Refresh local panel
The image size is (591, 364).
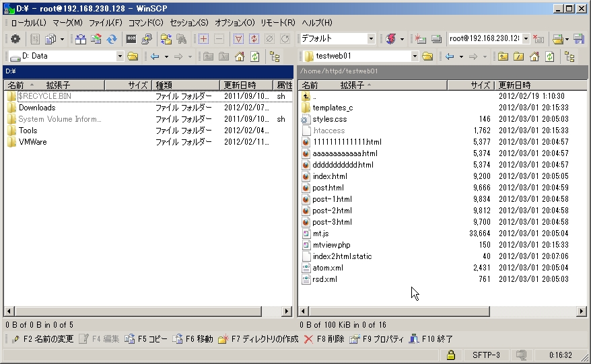[x=255, y=57]
